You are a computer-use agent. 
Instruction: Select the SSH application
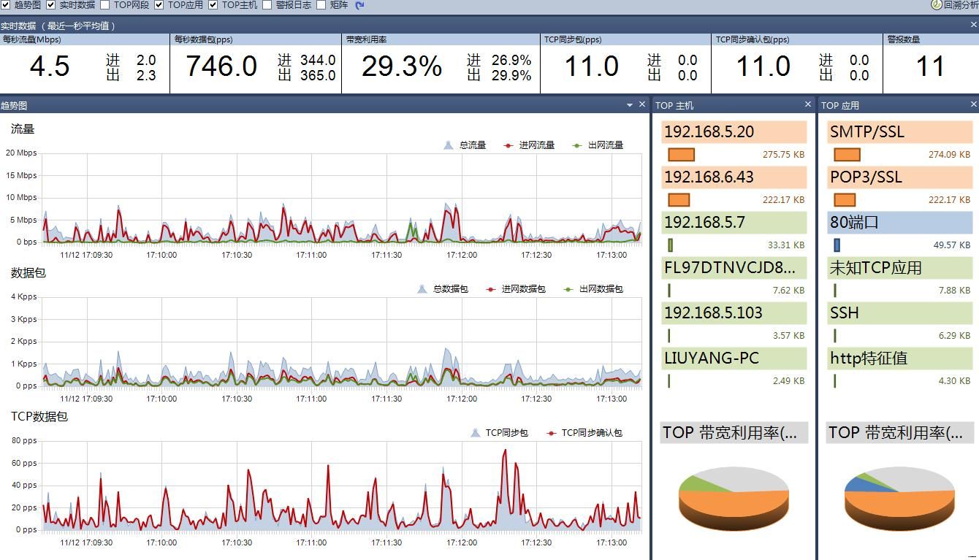pos(900,313)
